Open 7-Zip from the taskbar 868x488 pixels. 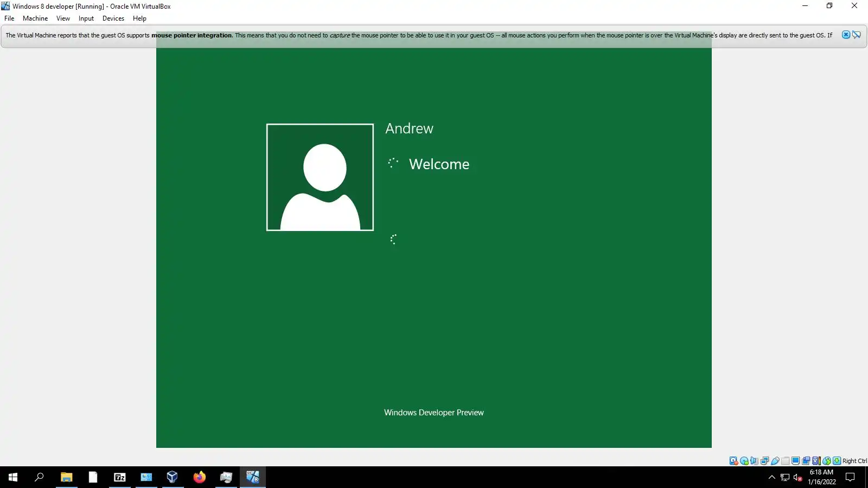pos(119,477)
